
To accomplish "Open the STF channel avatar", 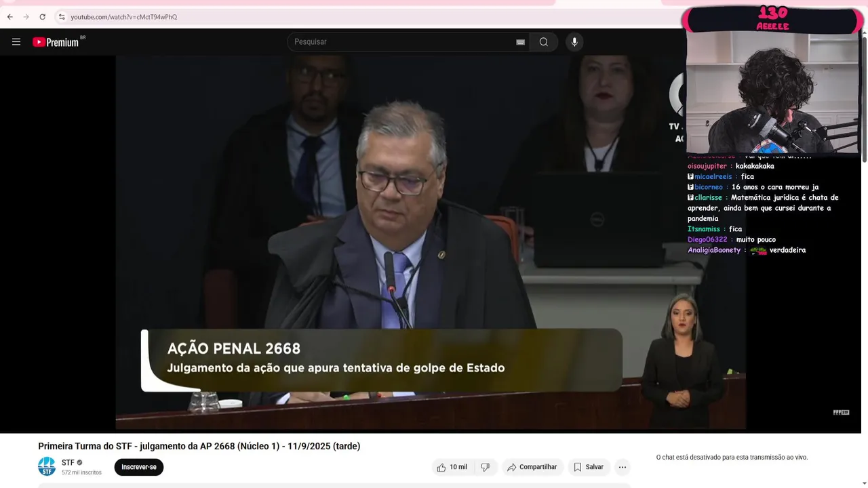I will [47, 466].
